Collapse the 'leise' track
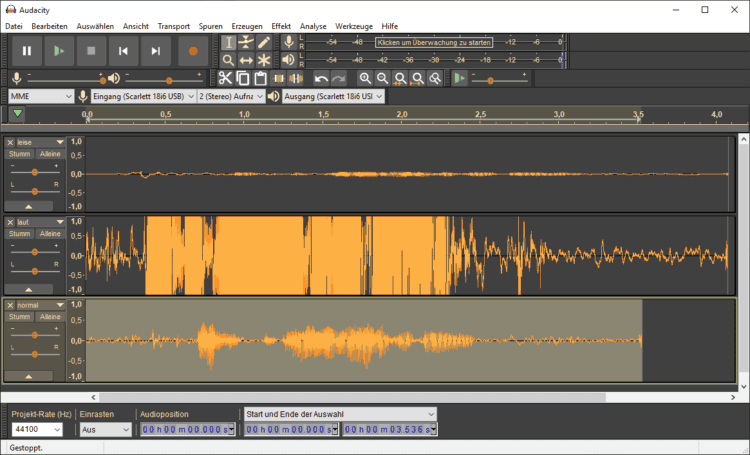The width and height of the screenshot is (750, 455). (x=29, y=206)
